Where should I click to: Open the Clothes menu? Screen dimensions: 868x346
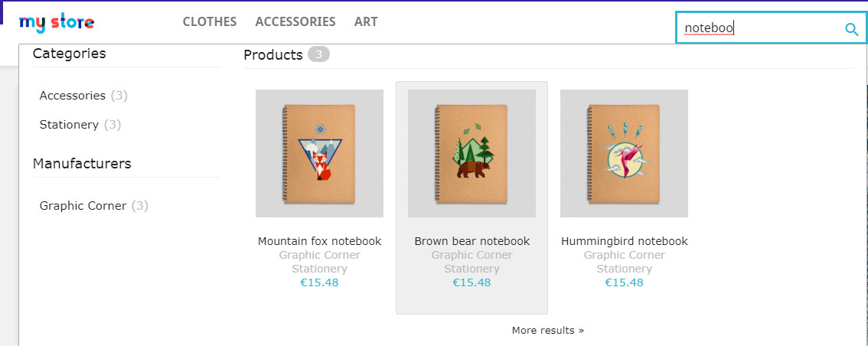click(x=210, y=21)
